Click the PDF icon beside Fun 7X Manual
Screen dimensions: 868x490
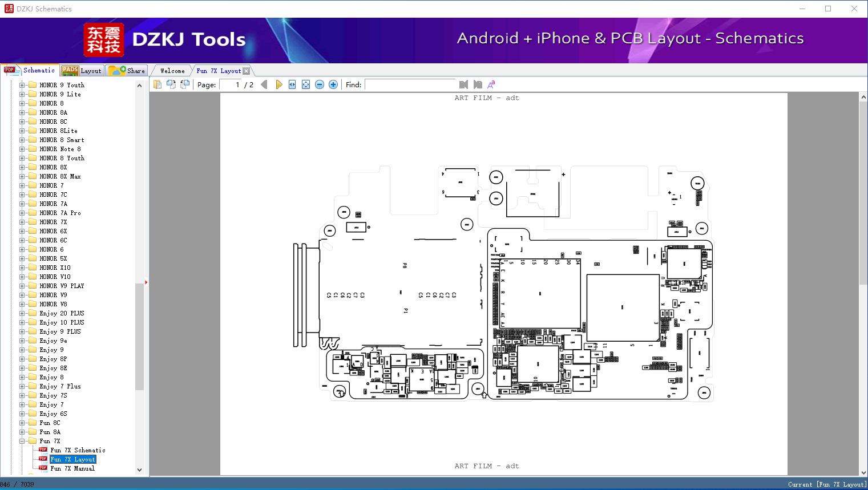[x=43, y=468]
